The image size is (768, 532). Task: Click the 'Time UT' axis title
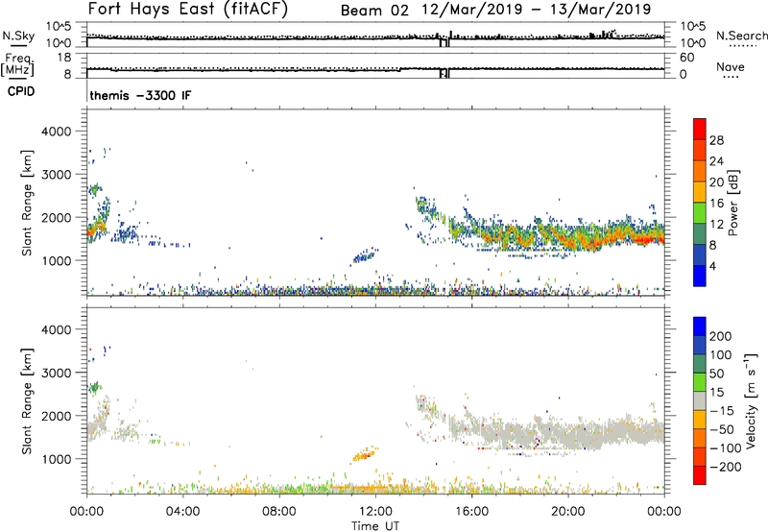click(375, 525)
